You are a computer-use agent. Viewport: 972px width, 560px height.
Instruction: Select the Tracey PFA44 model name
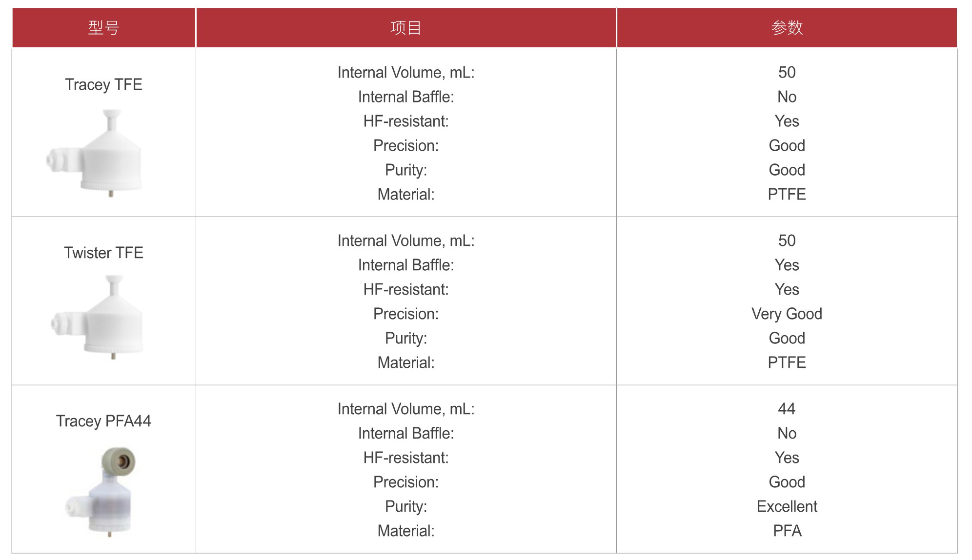click(103, 421)
